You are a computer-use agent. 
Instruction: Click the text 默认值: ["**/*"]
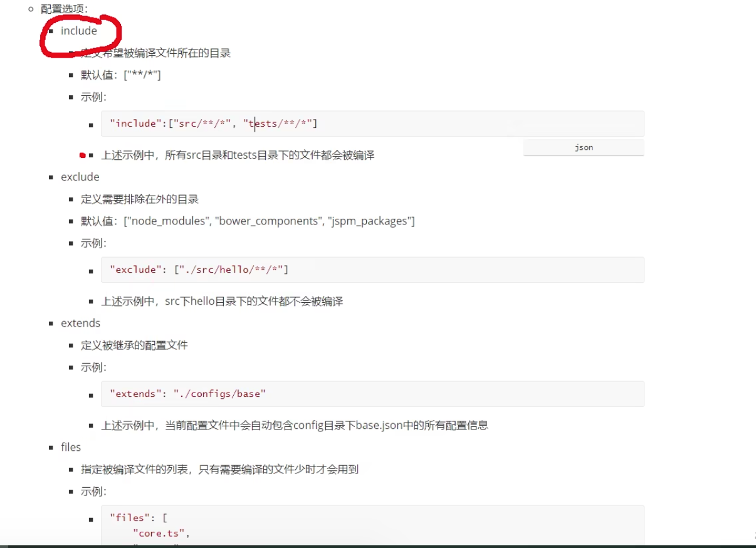pyautogui.click(x=121, y=75)
